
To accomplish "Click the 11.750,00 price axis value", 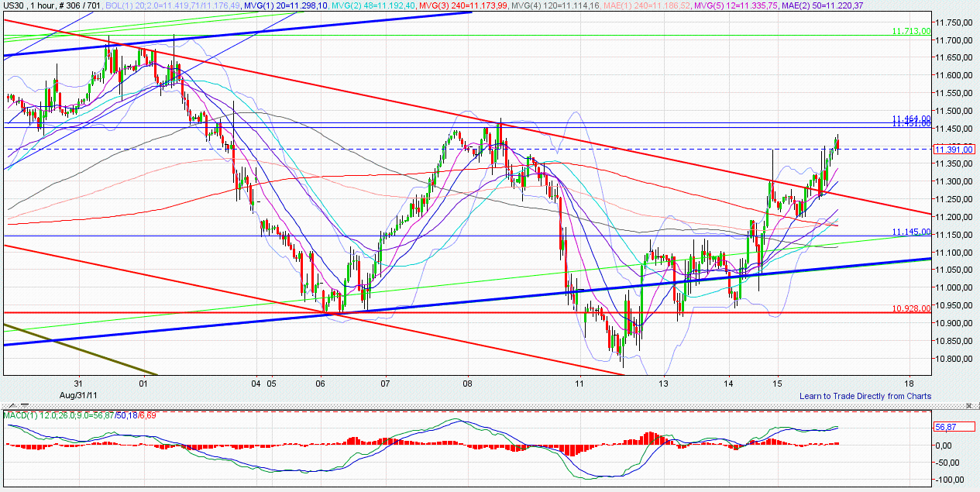I will tap(954, 22).
